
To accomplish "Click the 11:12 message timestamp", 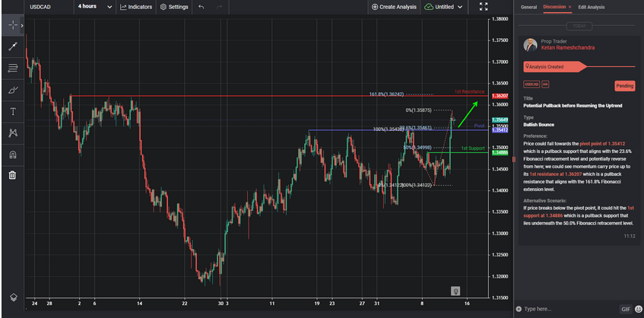I will 630,237.
